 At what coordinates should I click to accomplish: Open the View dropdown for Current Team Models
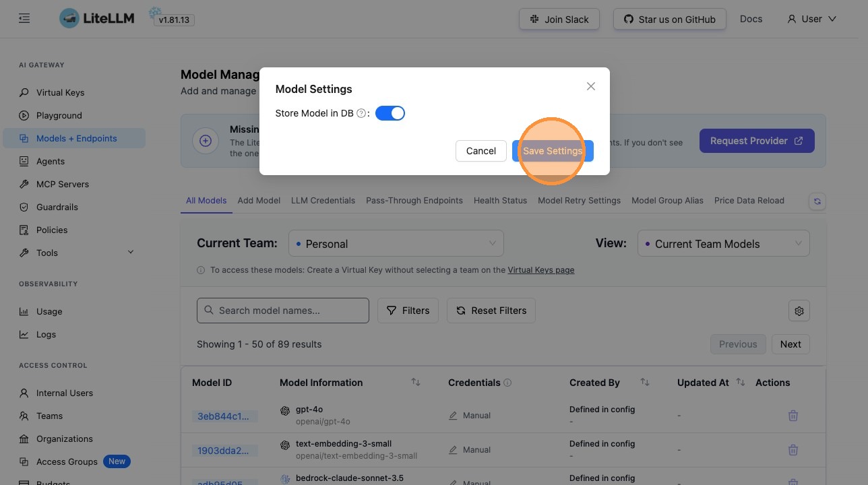pyautogui.click(x=724, y=244)
